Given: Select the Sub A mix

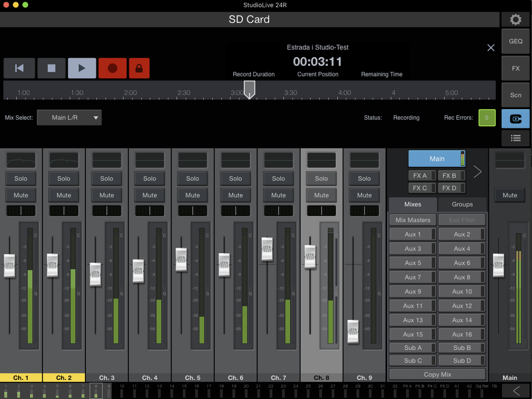Looking at the screenshot, I should pos(412,348).
